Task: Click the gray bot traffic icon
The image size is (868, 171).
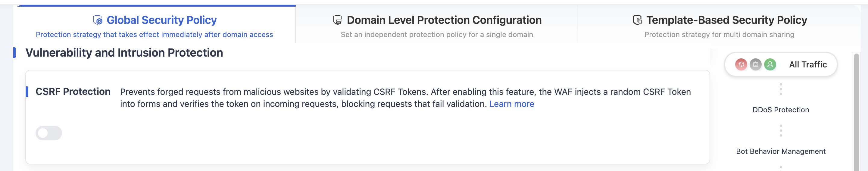Action: point(755,64)
